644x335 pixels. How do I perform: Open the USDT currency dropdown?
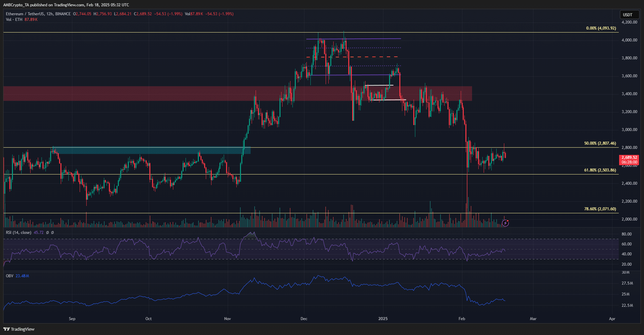pos(629,15)
